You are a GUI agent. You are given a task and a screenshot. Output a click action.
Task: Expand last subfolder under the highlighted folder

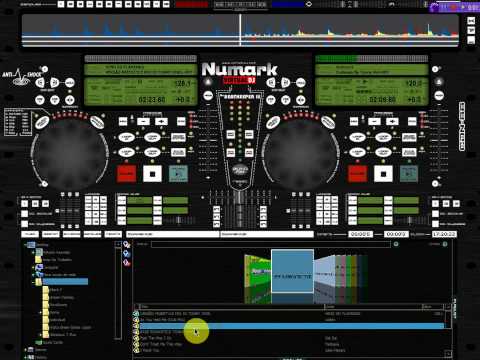(41, 334)
